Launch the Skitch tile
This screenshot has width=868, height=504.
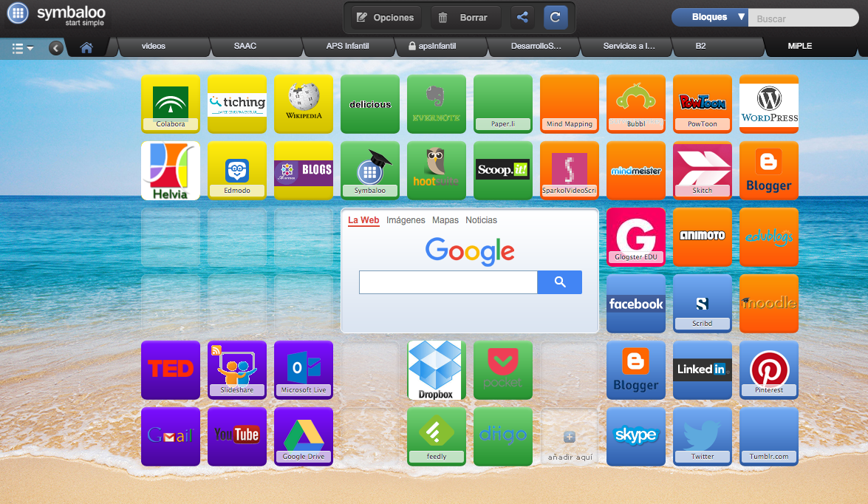click(702, 171)
